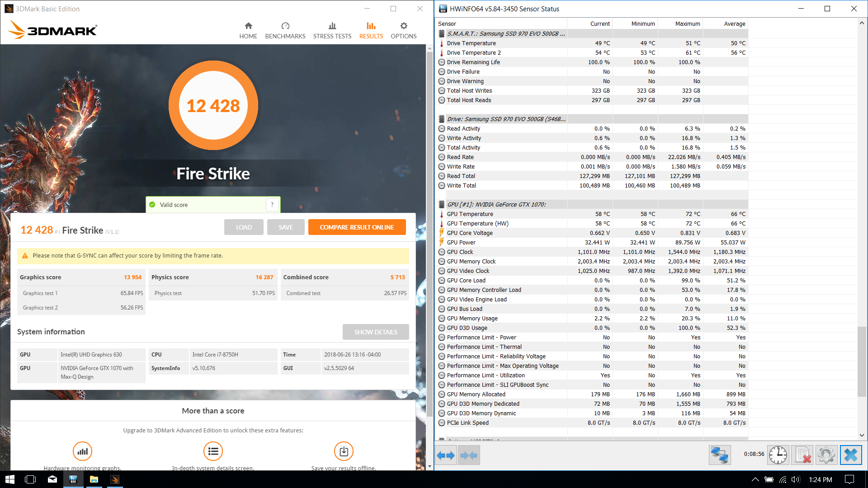Click HWiNFO network remote monitoring icon
The width and height of the screenshot is (868, 488).
(x=719, y=455)
